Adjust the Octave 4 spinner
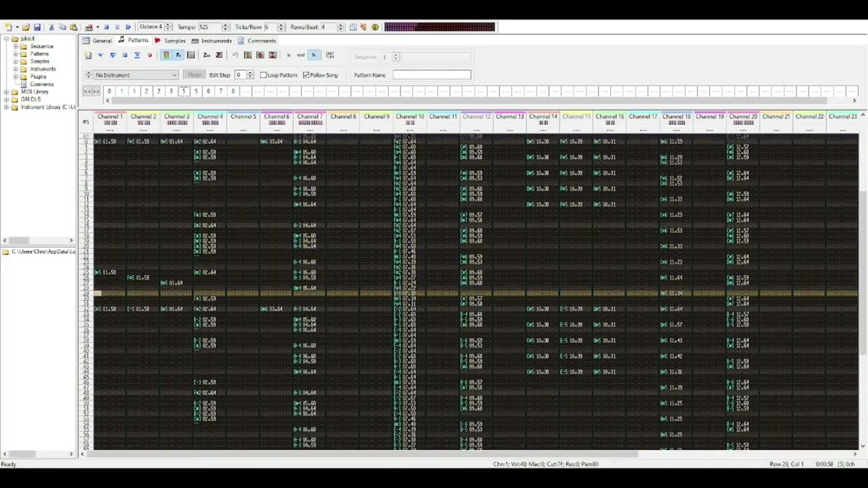Viewport: 868px width, 488px height. click(x=168, y=27)
